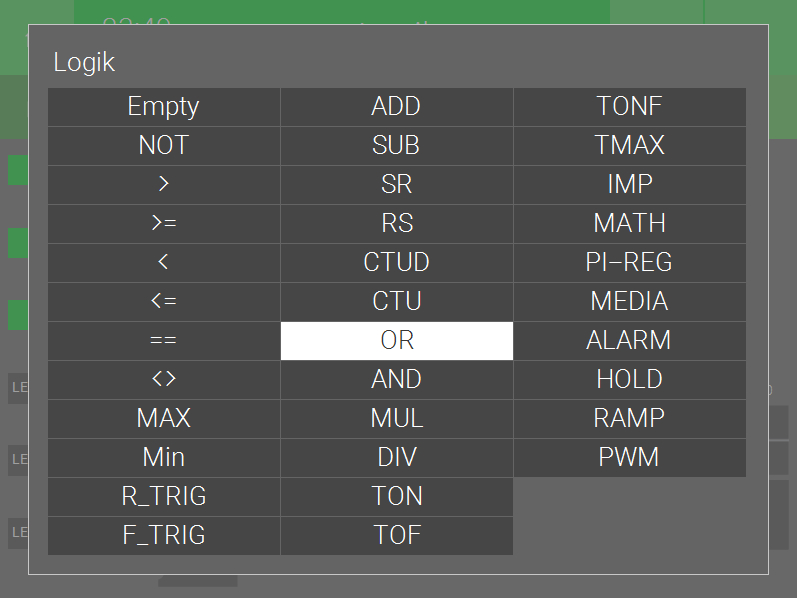Screen dimensions: 797x598
Task: Select the PWM output block
Action: click(629, 458)
